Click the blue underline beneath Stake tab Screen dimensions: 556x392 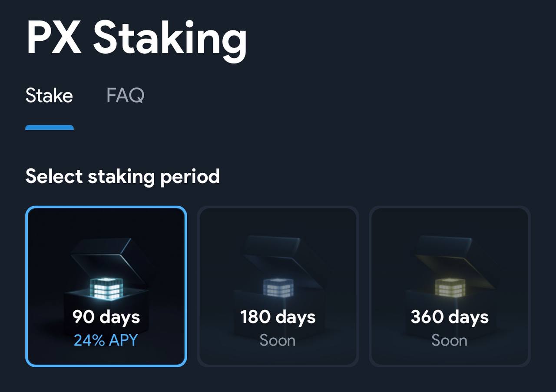pyautogui.click(x=50, y=128)
